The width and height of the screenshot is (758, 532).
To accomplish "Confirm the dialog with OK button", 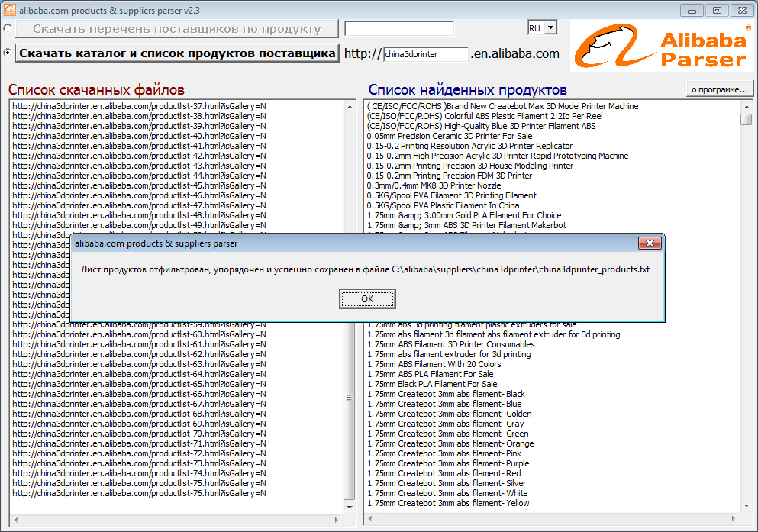I will [367, 299].
